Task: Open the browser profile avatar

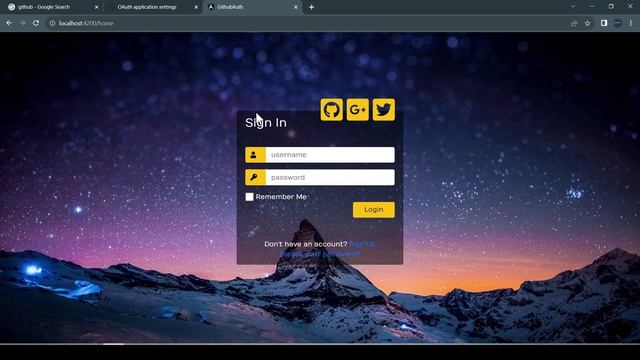Action: pyautogui.click(x=618, y=23)
